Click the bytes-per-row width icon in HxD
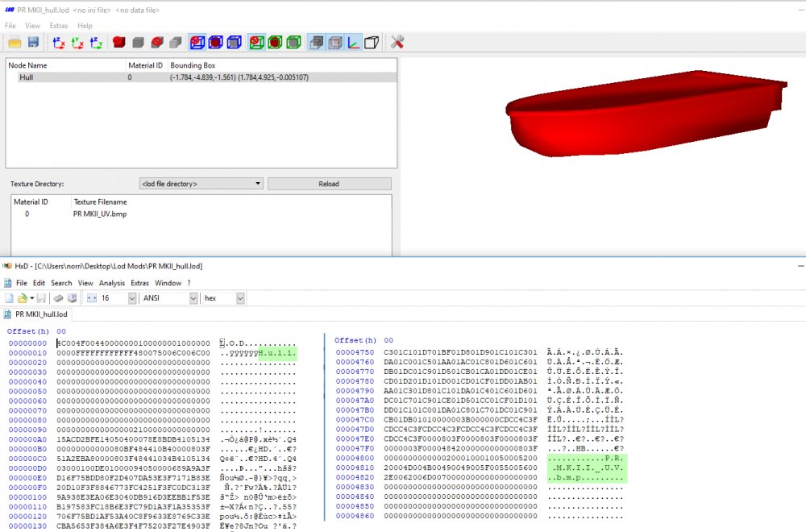 92,298
